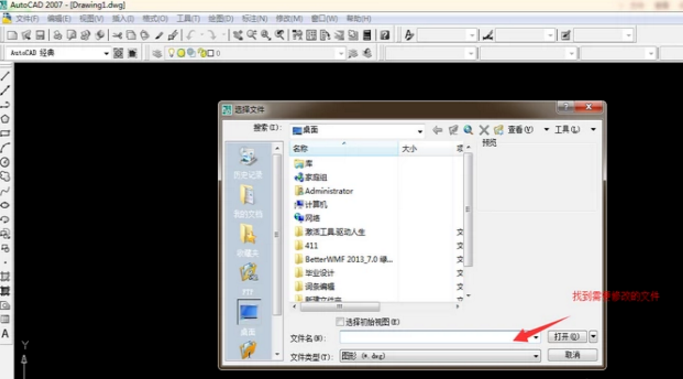This screenshot has width=683, height=379.
Task: Click the Pan realtime toolbar icon
Action: point(238,35)
